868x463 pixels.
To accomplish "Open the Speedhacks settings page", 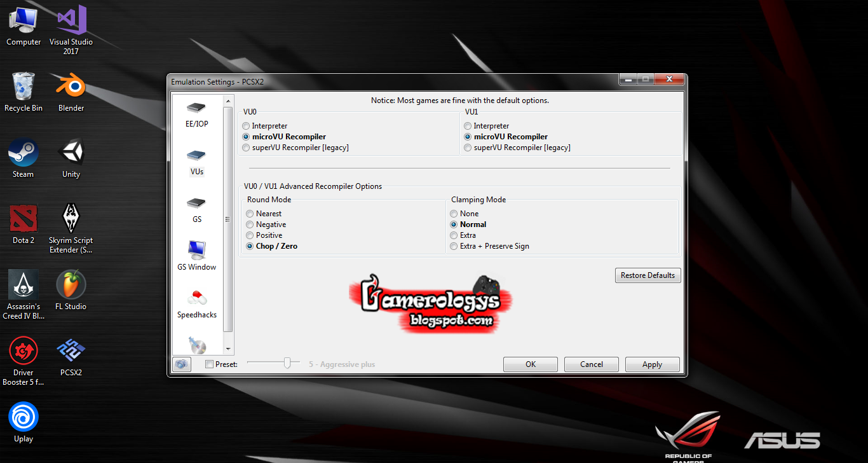I will 196,305.
